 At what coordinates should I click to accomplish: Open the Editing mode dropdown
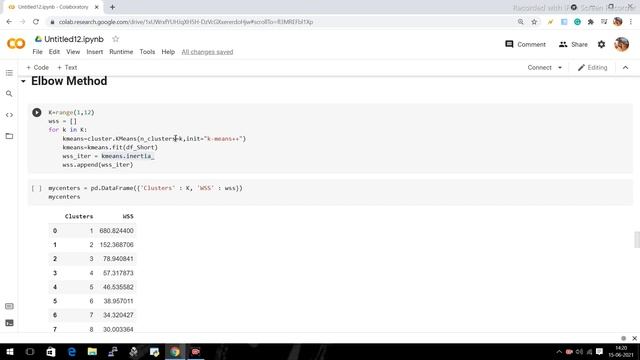pyautogui.click(x=592, y=67)
